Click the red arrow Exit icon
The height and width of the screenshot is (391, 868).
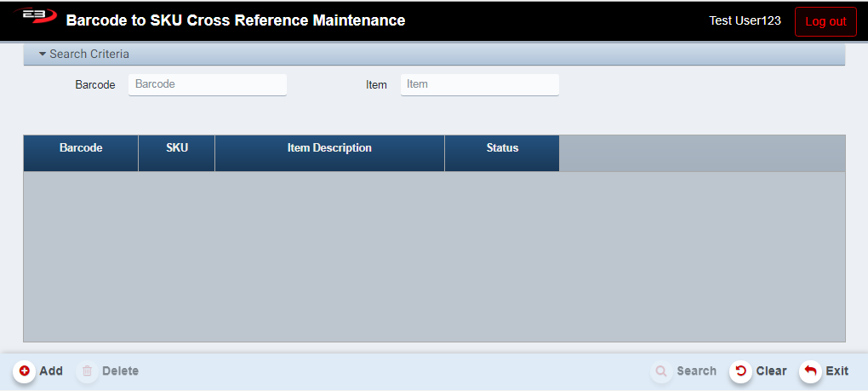click(810, 371)
